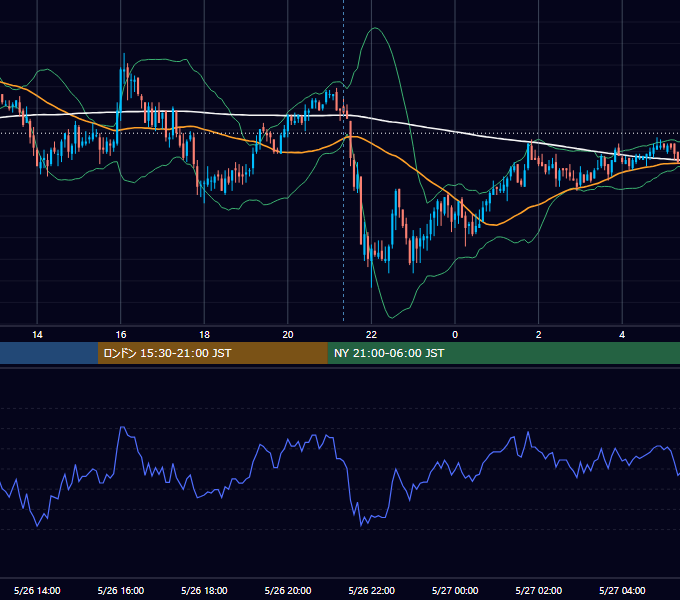This screenshot has height=600, width=680.
Task: Click the ロンドン 15:30-21:00 JST session bar
Action: coord(212,353)
